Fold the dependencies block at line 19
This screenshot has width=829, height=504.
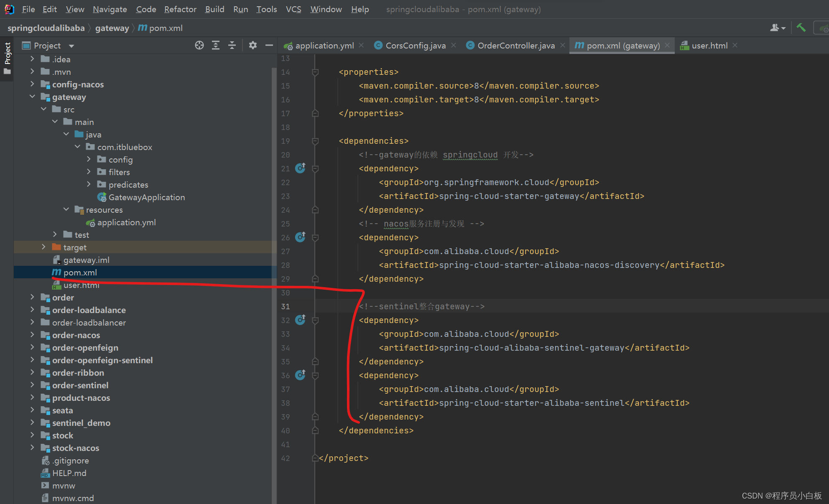(315, 141)
